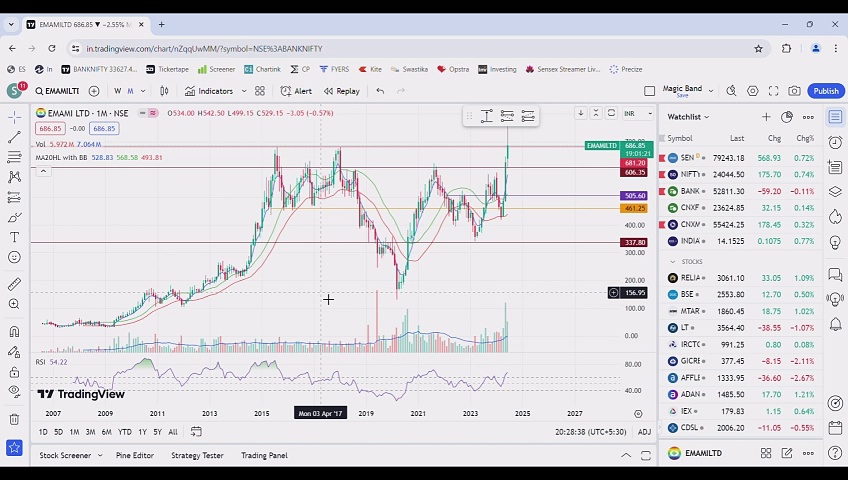Open the Stock Screener tab

click(65, 455)
